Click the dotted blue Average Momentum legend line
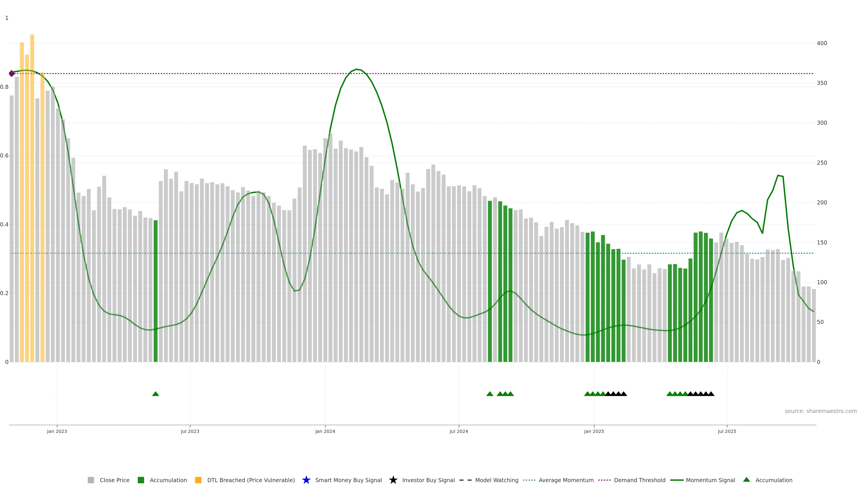868x488 pixels. [529, 480]
